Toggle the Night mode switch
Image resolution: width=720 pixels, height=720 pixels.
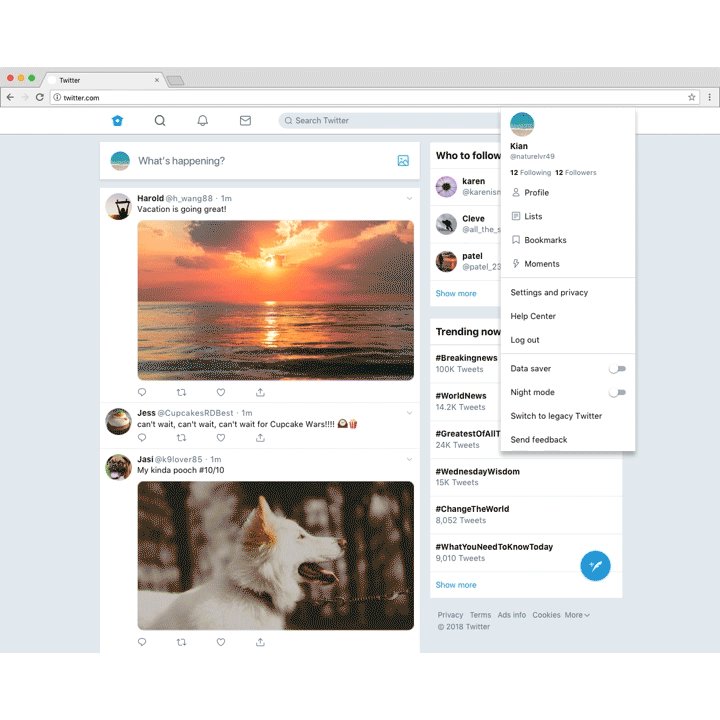(x=617, y=393)
